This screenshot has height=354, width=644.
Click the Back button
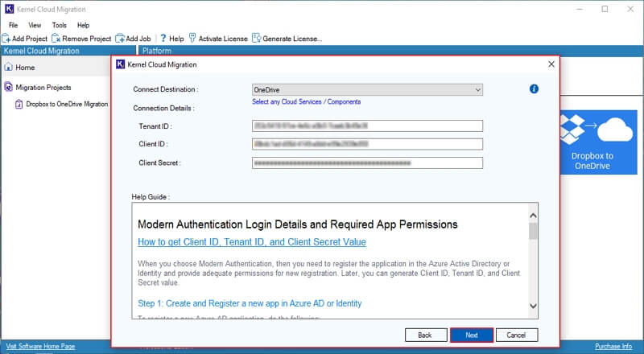(426, 335)
